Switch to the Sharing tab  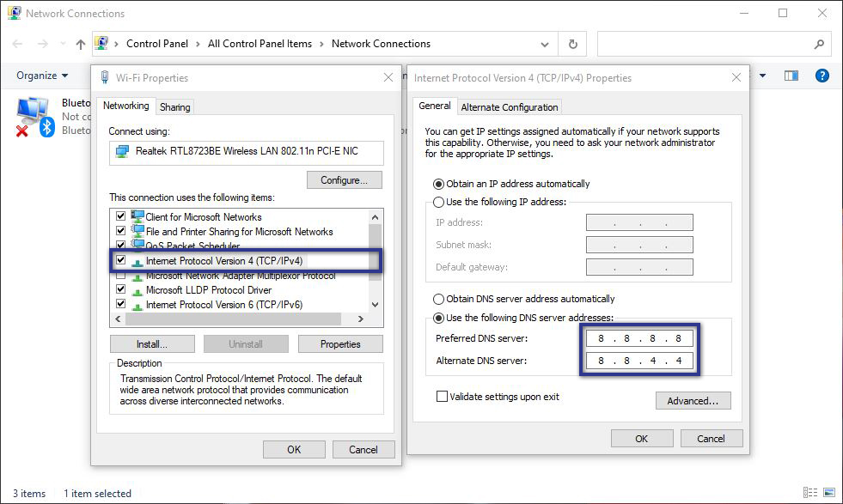coord(174,106)
